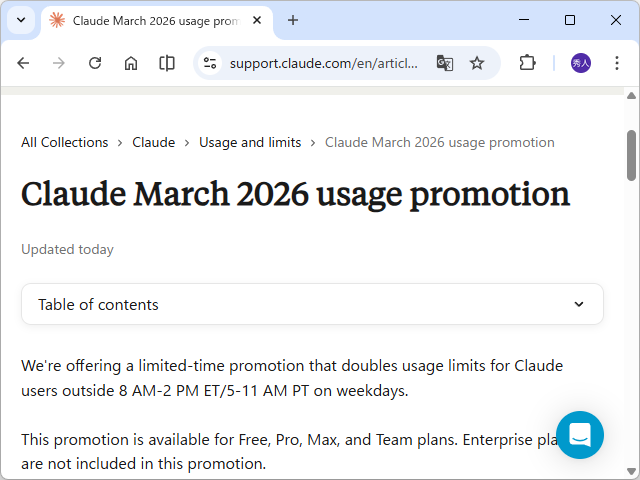This screenshot has height=480, width=640.
Task: Click the address bar URL field
Action: point(323,63)
